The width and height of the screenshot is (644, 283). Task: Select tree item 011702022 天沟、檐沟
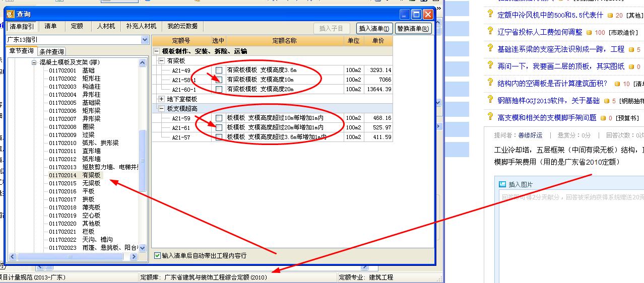pyautogui.click(x=81, y=240)
